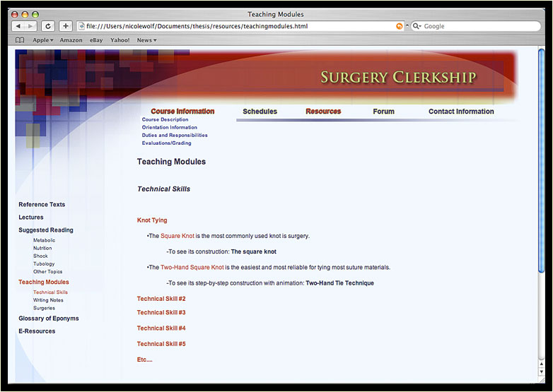Viewport: 553px width, 392px height.
Task: Click the scrollbar up arrow
Action: click(542, 364)
